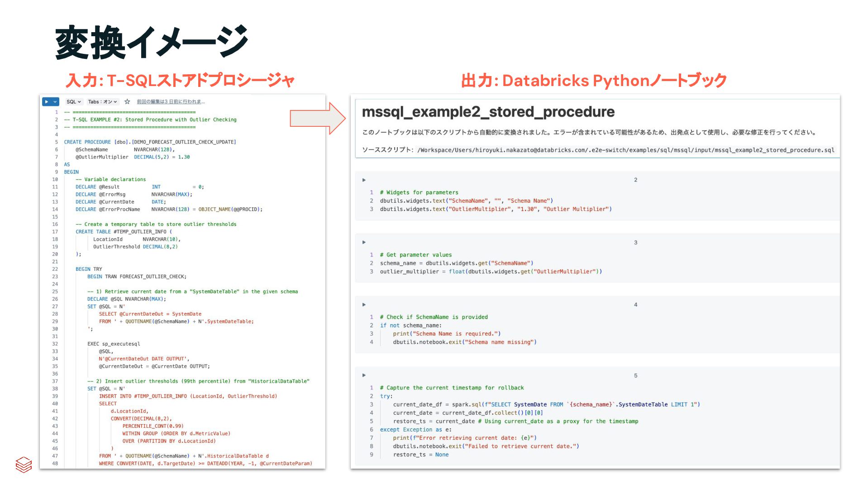Collapse cell 5 Capture current timestamp triangle
The height and width of the screenshot is (489, 868).
tap(364, 375)
